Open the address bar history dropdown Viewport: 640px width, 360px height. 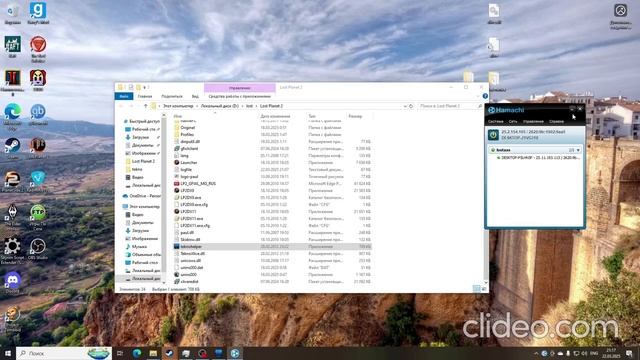pyautogui.click(x=405, y=106)
